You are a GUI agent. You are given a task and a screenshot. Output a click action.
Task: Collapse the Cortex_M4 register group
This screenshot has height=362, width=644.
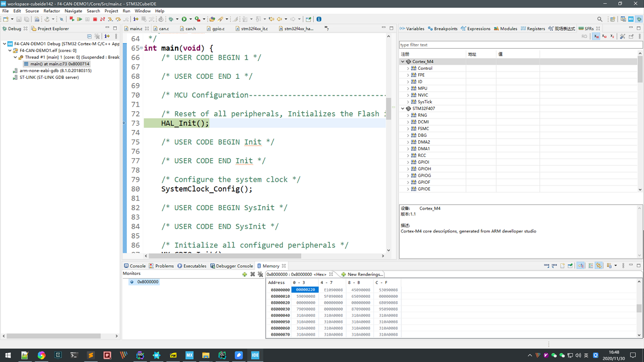[x=403, y=61]
